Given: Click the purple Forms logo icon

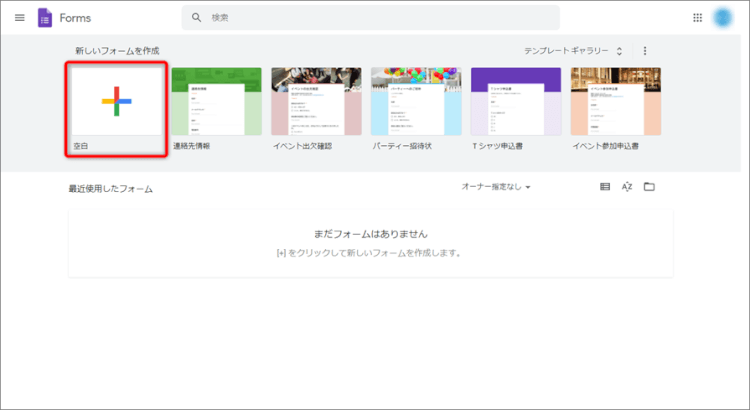Looking at the screenshot, I should pos(45,18).
